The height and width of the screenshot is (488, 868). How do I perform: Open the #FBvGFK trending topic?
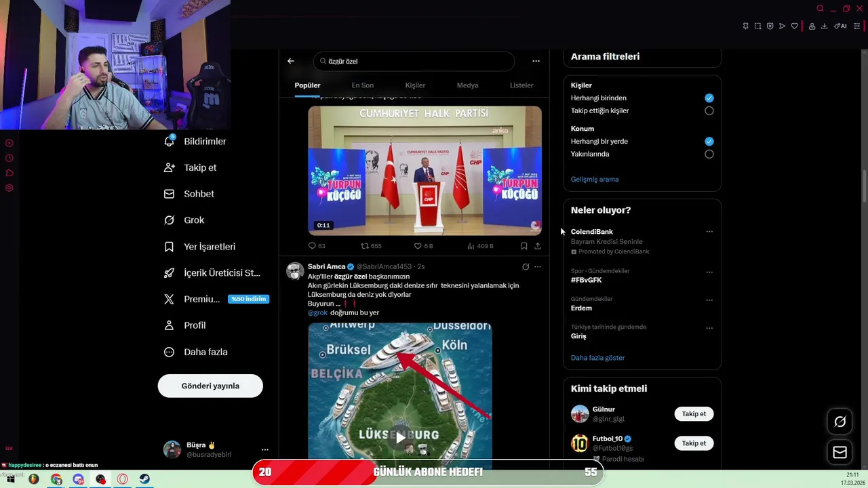pyautogui.click(x=586, y=280)
